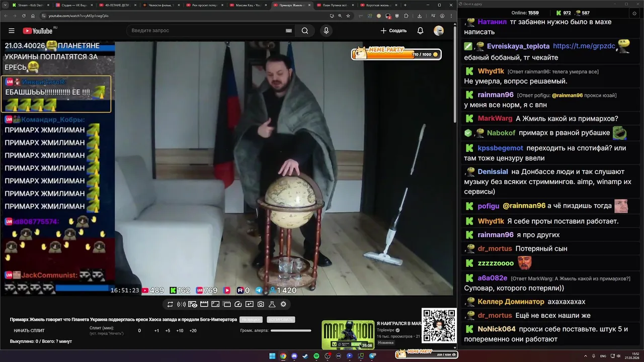Screen dimensions: 644x362
Task: Click the filmstrip clapper icon below the video
Action: 204,304
